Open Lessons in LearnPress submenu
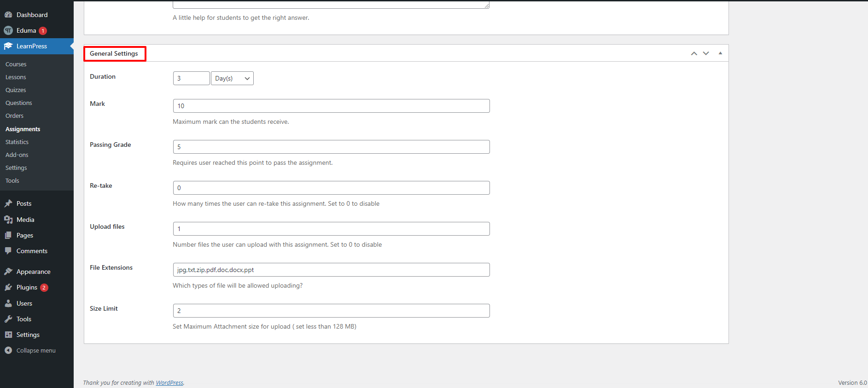 coord(16,77)
